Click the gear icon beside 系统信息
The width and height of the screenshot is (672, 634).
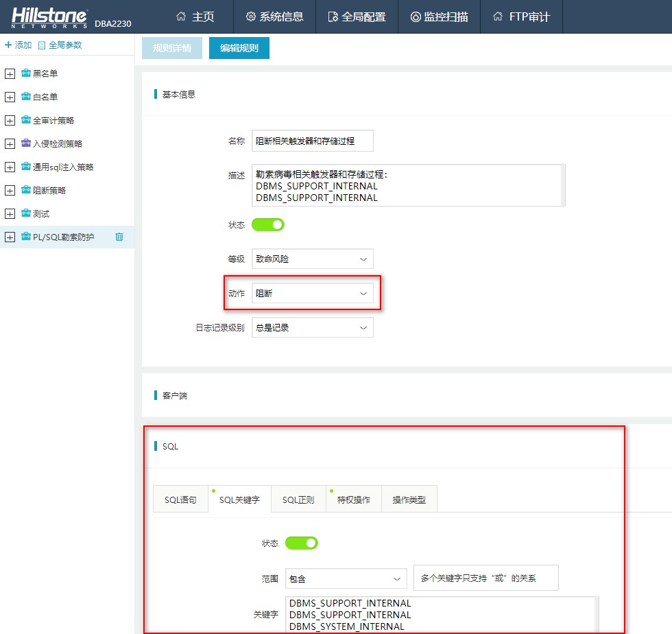coord(251,16)
